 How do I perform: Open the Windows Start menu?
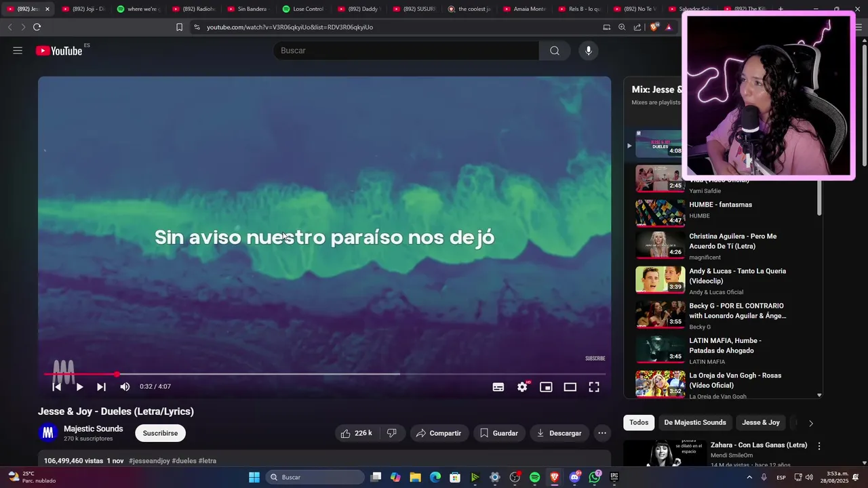pos(254,477)
